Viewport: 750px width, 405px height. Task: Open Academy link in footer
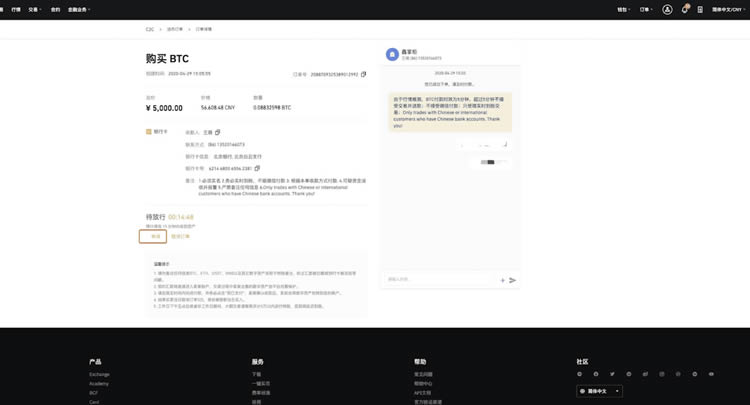point(99,383)
